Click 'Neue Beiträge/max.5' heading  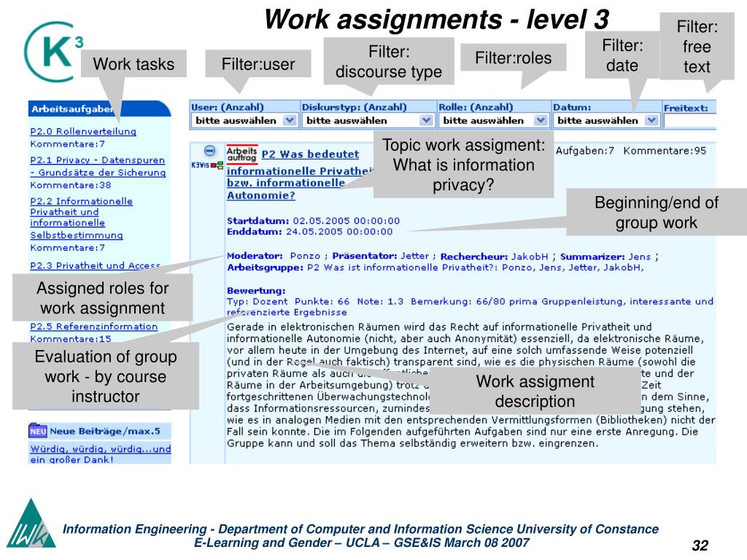coord(105,431)
